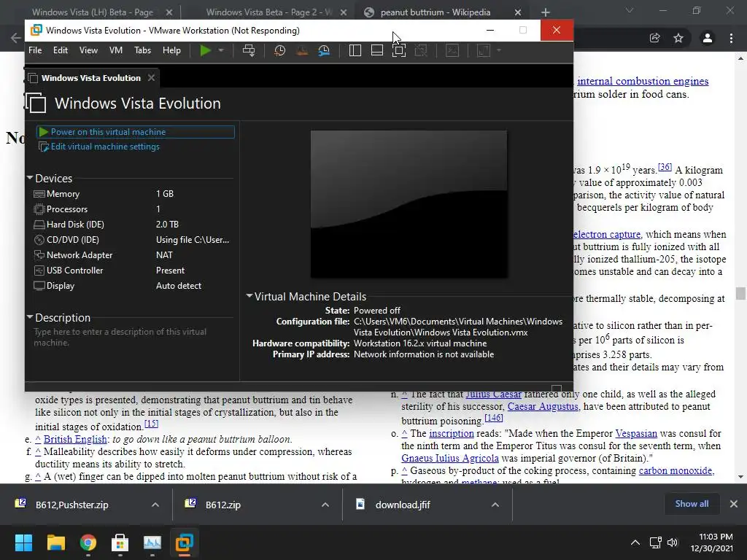Select the CD/DVD (IDE) device
This screenshot has height=560, width=747.
[x=132, y=239]
